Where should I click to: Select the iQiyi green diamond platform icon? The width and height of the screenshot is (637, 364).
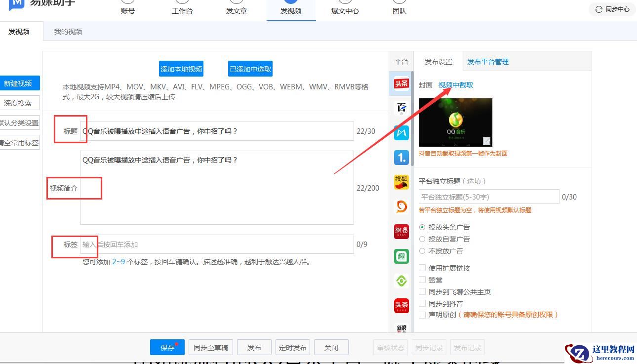pos(401,281)
